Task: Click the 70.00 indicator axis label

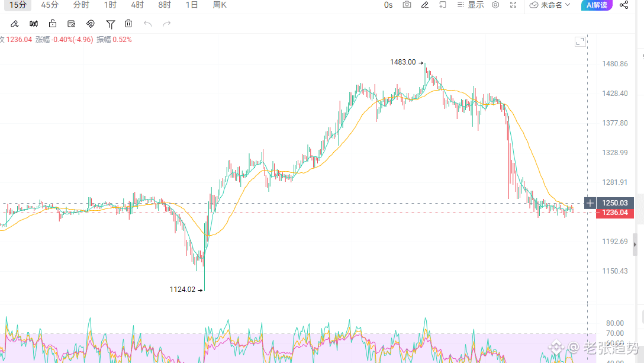Action: point(615,333)
